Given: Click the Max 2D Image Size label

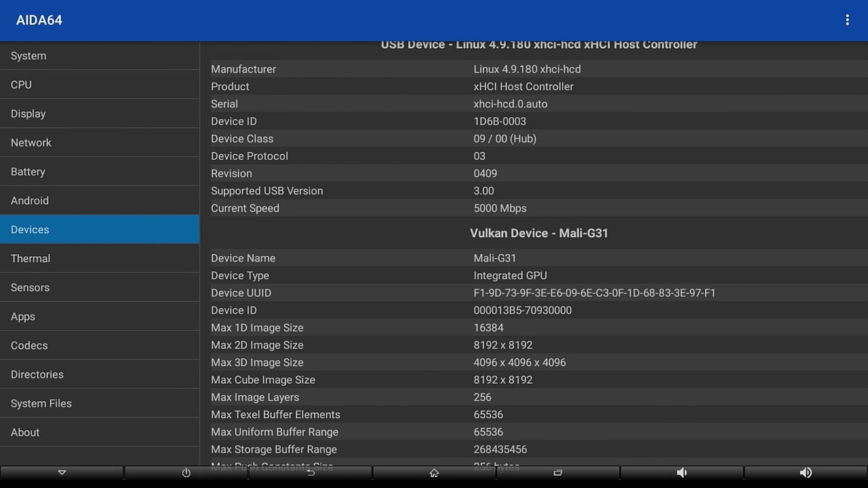Looking at the screenshot, I should [257, 345].
